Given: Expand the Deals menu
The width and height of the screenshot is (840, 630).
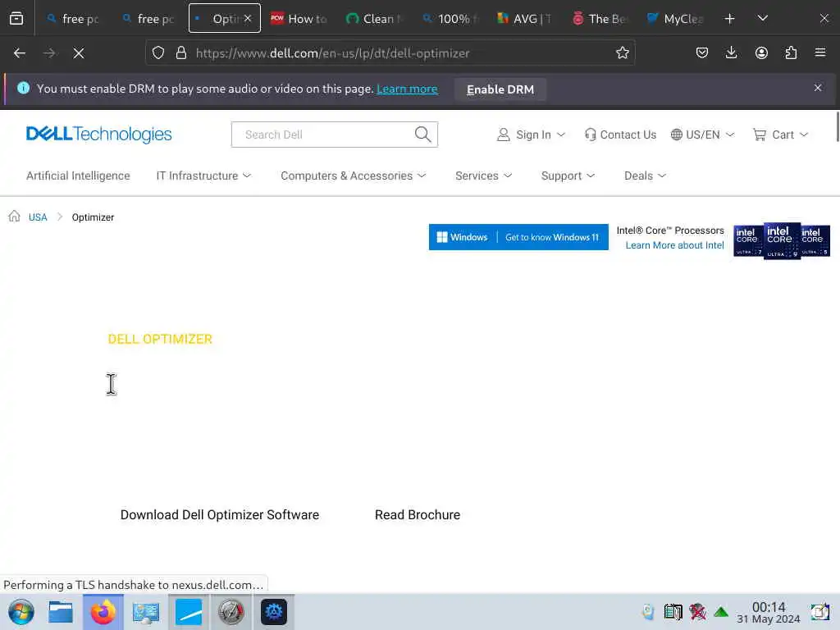Looking at the screenshot, I should (x=645, y=176).
